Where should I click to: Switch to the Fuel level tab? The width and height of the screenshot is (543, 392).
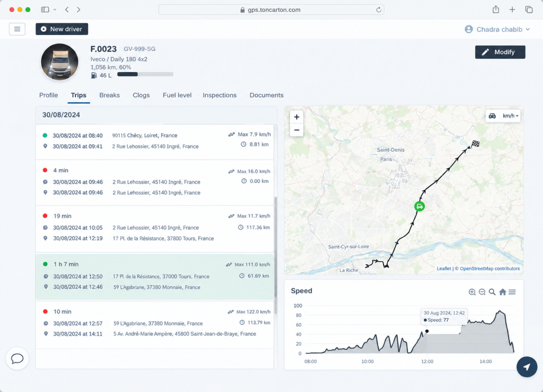click(x=177, y=95)
